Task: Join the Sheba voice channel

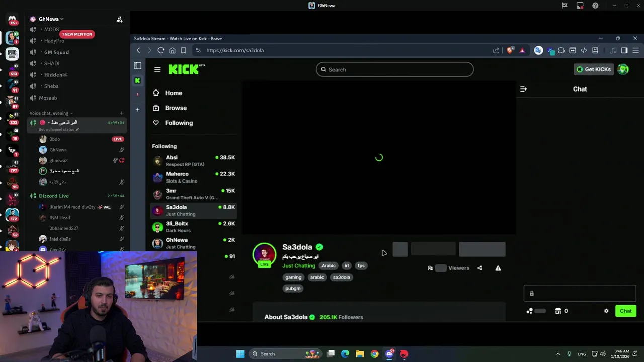Action: (51, 86)
